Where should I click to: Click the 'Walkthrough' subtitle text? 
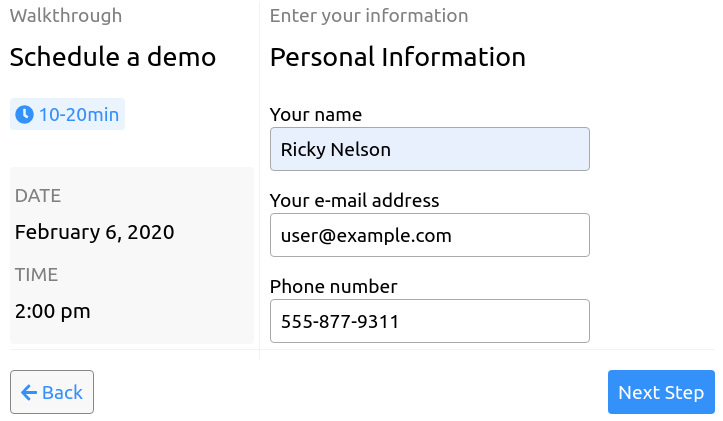66,16
